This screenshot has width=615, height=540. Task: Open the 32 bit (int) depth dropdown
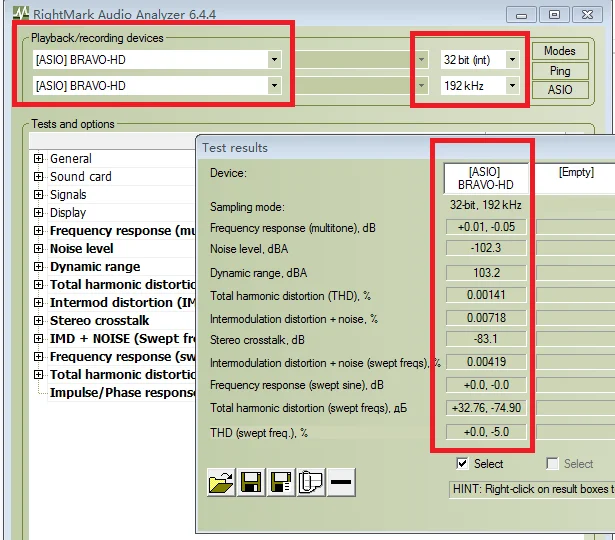pos(512,60)
